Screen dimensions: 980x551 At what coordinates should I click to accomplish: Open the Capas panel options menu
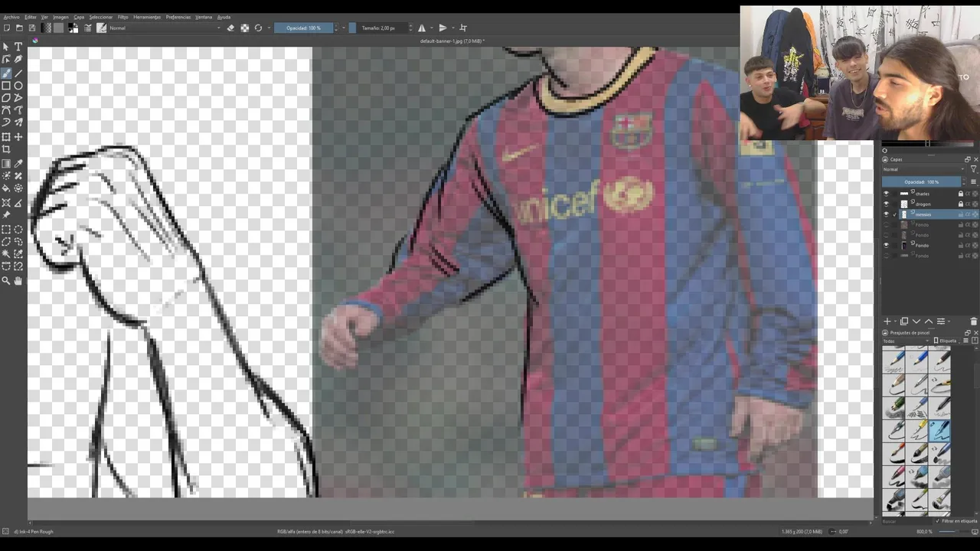pyautogui.click(x=974, y=182)
